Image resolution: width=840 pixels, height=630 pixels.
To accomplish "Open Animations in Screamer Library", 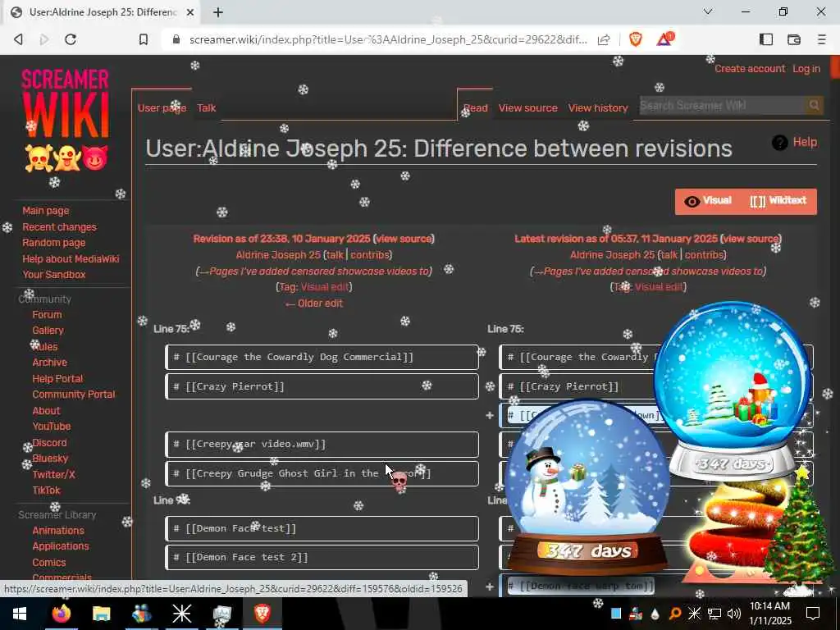I will click(58, 531).
